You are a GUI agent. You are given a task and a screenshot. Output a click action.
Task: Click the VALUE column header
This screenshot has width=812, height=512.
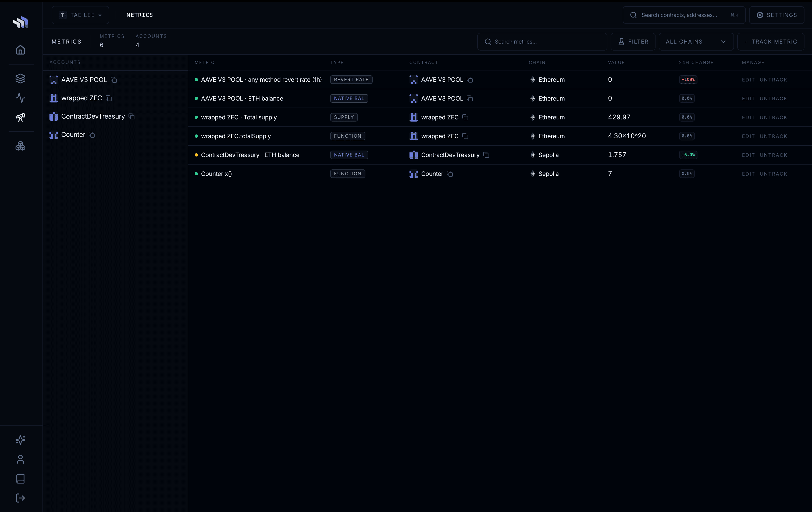(x=616, y=62)
